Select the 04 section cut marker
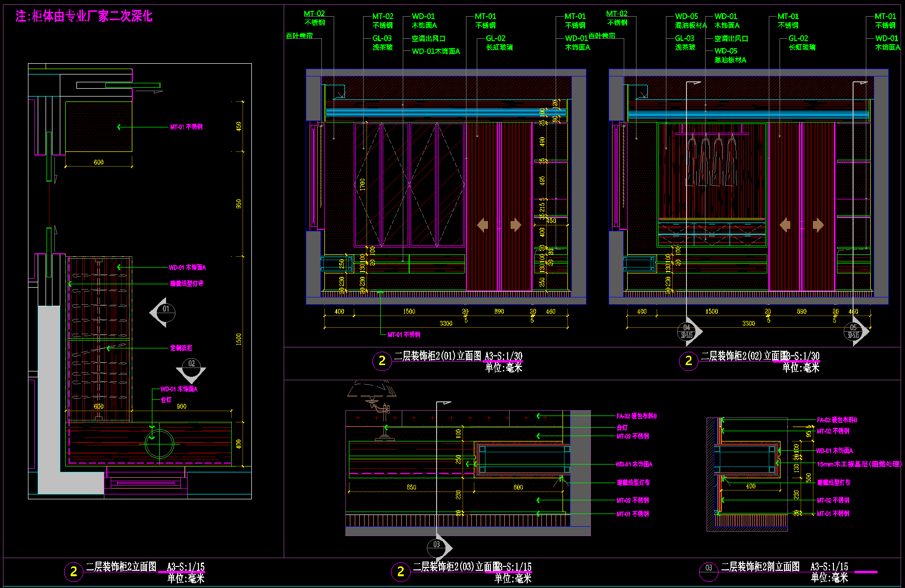This screenshot has height=588, width=905. coord(687,332)
